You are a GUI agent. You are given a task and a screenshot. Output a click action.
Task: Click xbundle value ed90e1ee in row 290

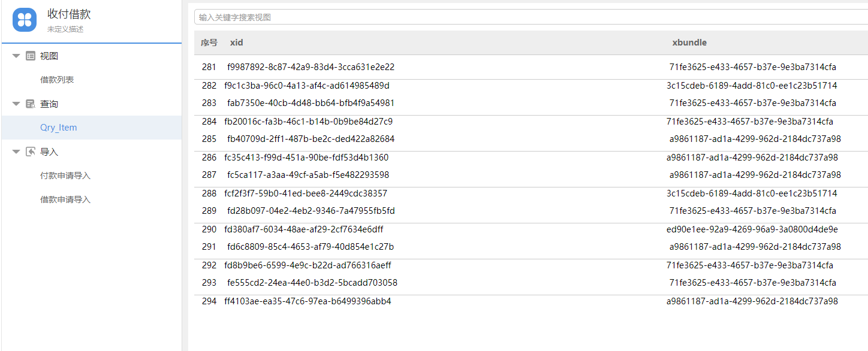click(x=752, y=229)
